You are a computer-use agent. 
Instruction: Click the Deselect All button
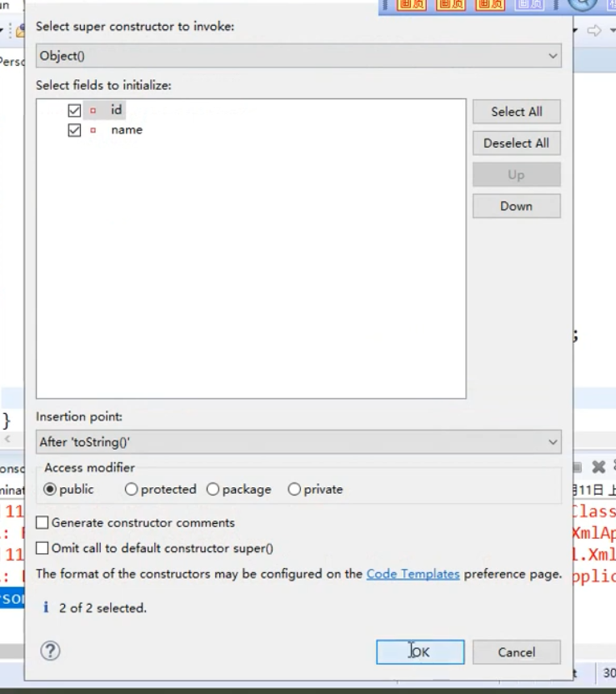(517, 143)
